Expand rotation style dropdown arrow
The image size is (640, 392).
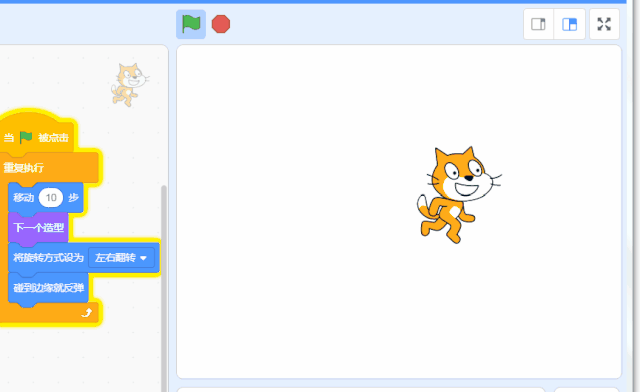(x=143, y=258)
